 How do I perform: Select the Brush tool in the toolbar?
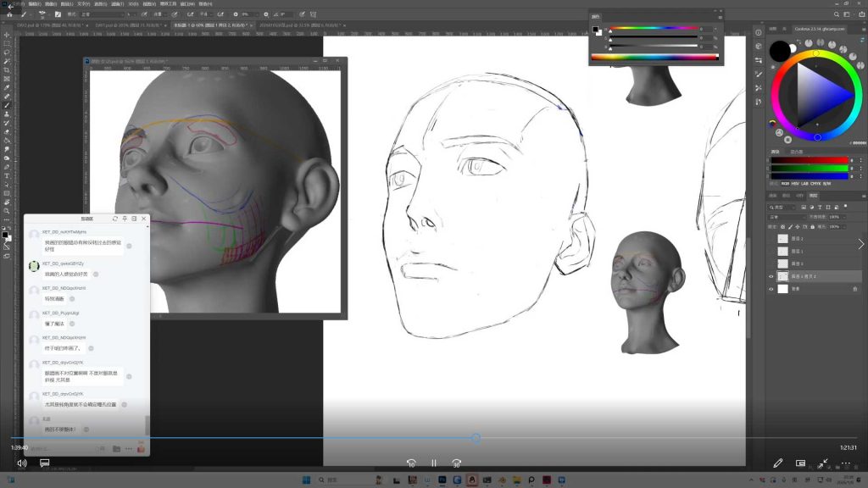click(7, 105)
